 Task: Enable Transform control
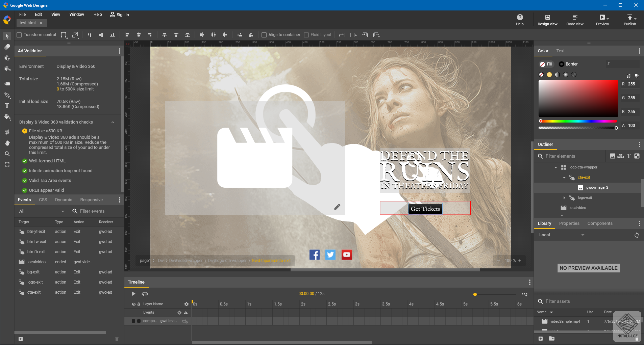point(19,34)
